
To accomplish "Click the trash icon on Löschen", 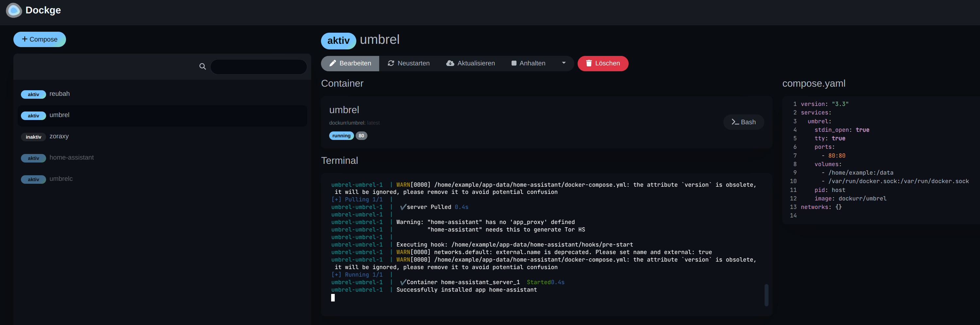I will (x=588, y=63).
